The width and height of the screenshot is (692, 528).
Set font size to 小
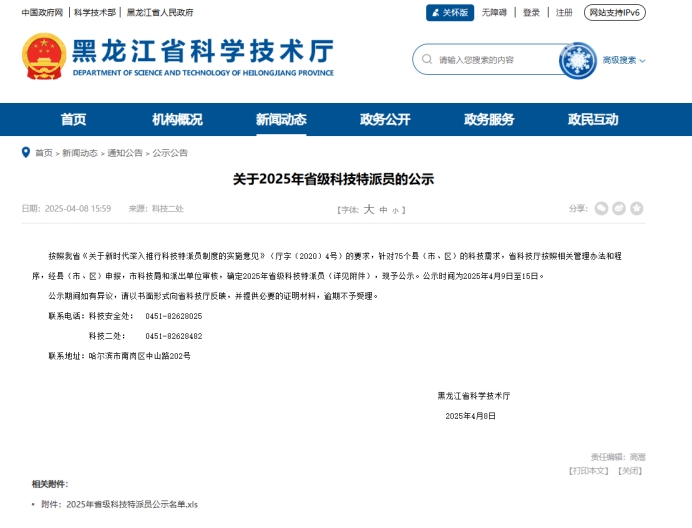pos(395,210)
